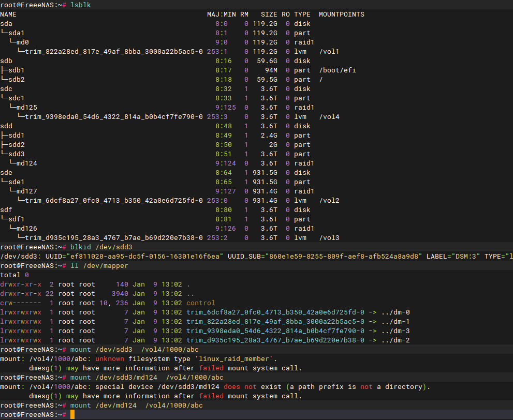Click 'linux_raid_member' in the error message
The image size is (513, 420).
tap(233, 359)
